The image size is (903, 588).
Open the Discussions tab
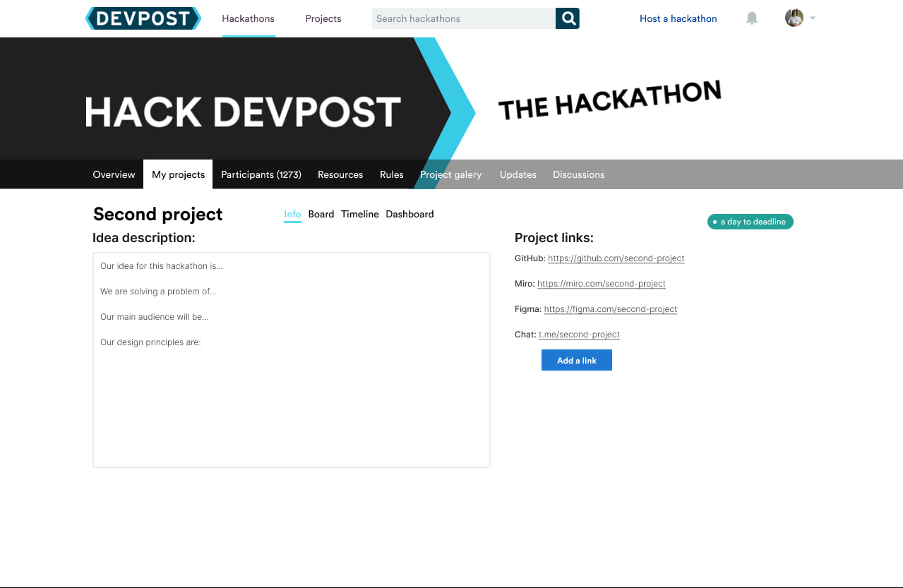tap(579, 174)
